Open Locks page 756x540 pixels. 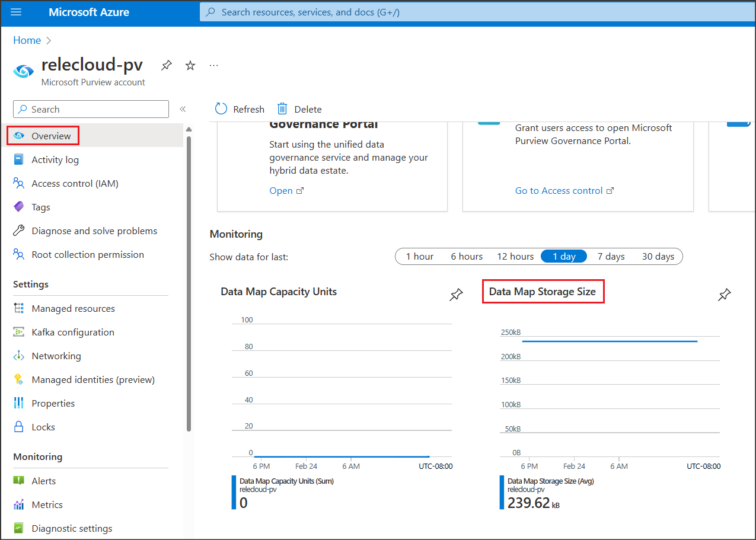point(43,427)
